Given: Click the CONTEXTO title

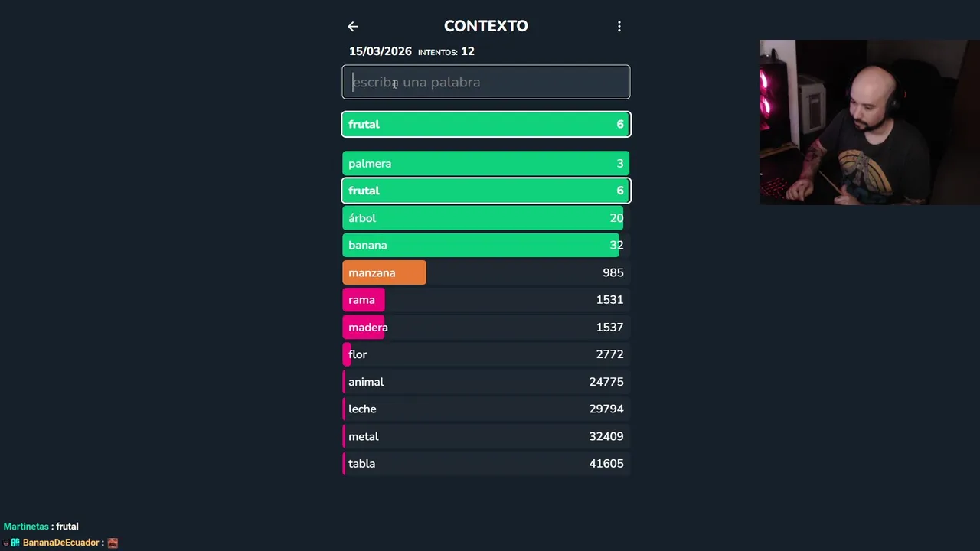Looking at the screenshot, I should (485, 26).
